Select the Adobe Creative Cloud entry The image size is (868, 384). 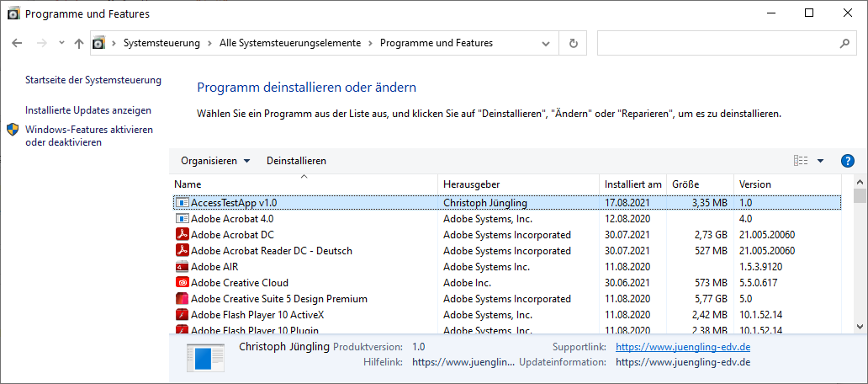click(x=507, y=283)
